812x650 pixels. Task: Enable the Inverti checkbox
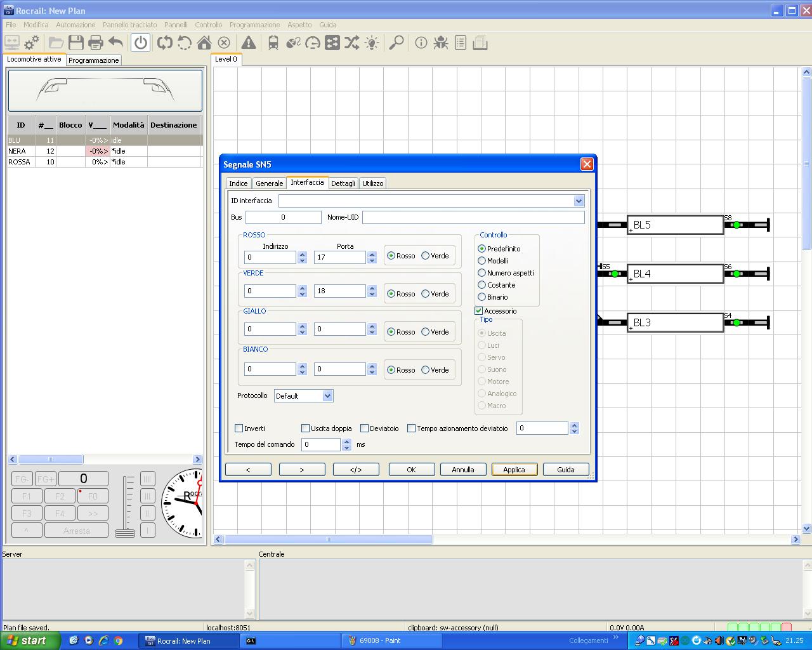[239, 428]
